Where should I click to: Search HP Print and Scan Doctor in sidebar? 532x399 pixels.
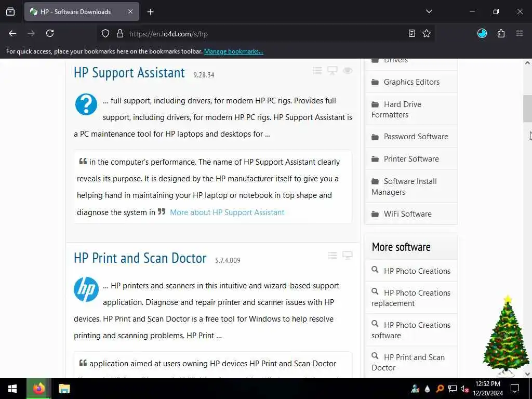click(411, 362)
